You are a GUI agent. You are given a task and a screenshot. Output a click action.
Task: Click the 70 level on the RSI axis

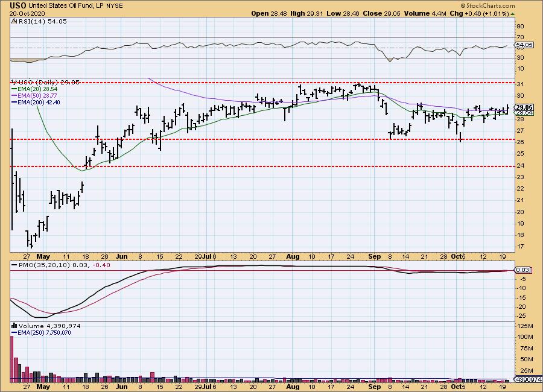tap(520, 37)
